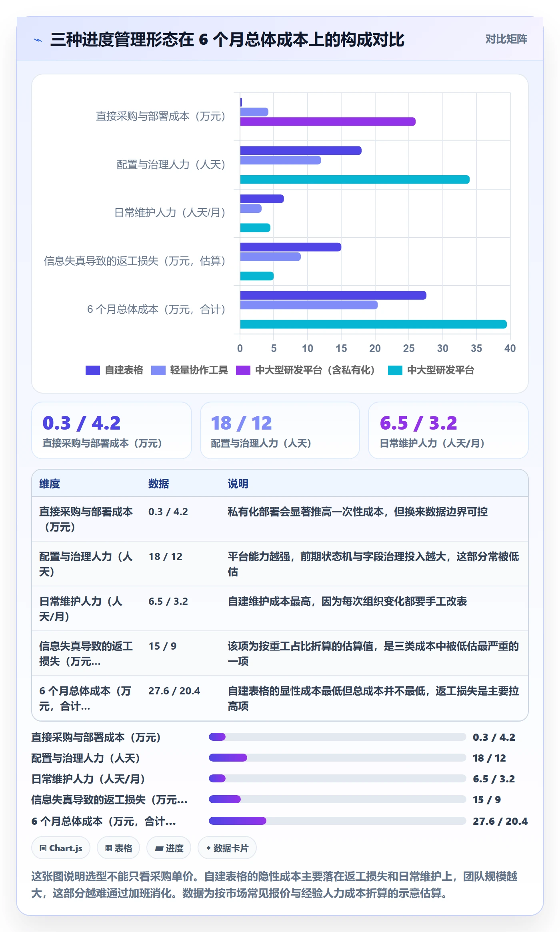Click the cyan bar for 6 个月总体成本
The width and height of the screenshot is (560, 932).
coord(374,324)
